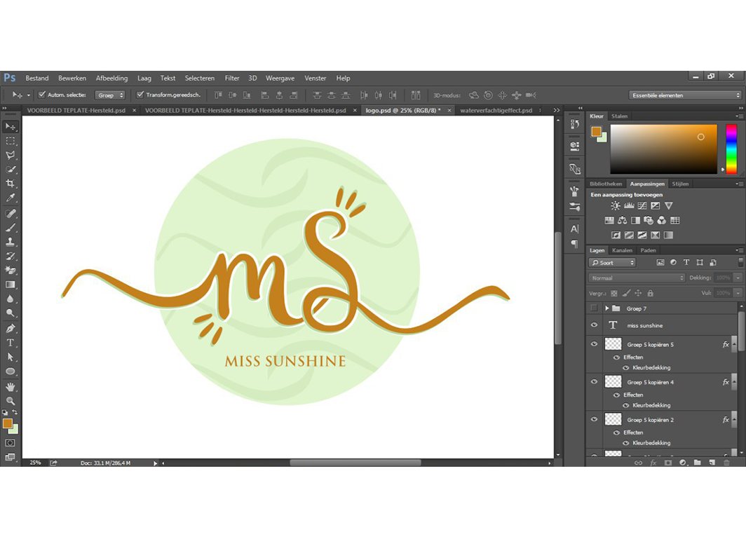
Task: Create new layer icon at panel bottom
Action: click(x=712, y=463)
